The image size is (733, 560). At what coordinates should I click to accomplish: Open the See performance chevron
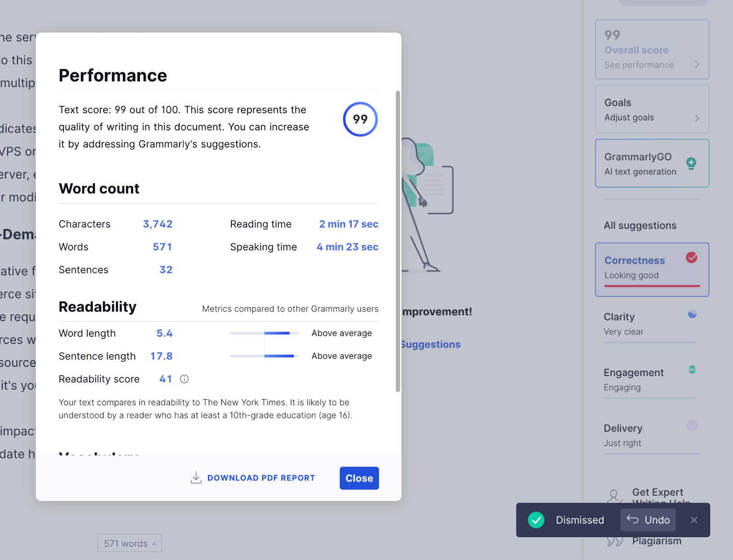697,65
